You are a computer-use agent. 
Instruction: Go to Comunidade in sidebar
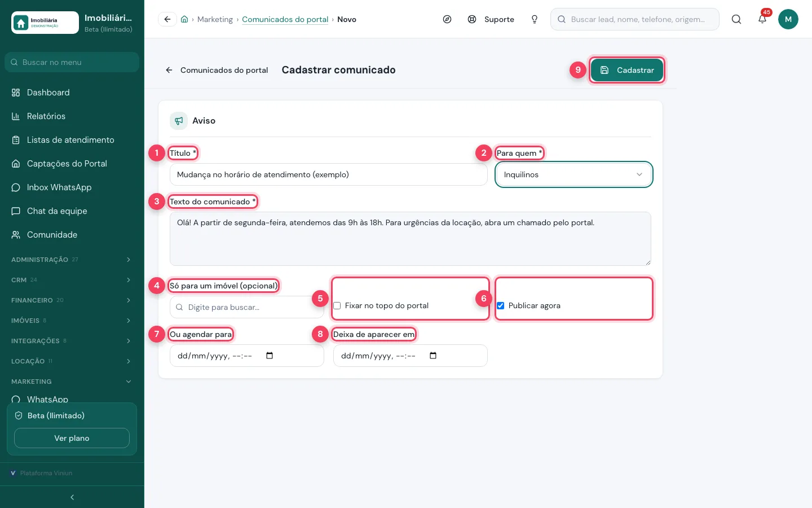[x=72, y=235]
